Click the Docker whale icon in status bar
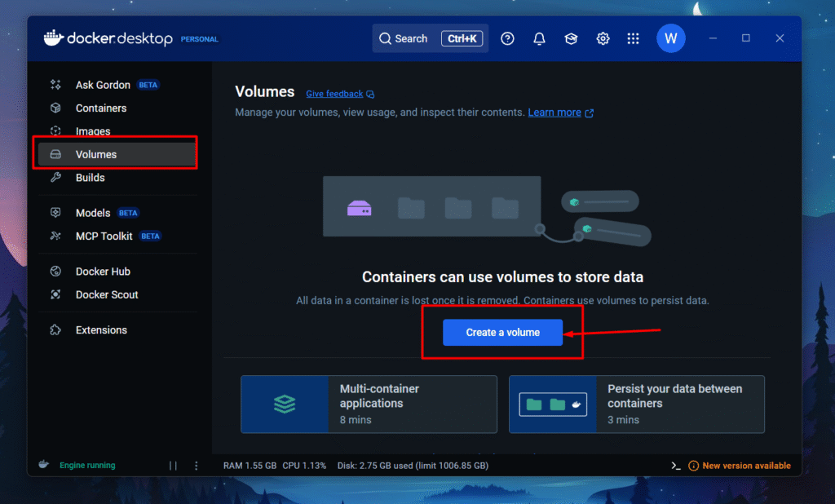This screenshot has height=504, width=835. tap(44, 465)
